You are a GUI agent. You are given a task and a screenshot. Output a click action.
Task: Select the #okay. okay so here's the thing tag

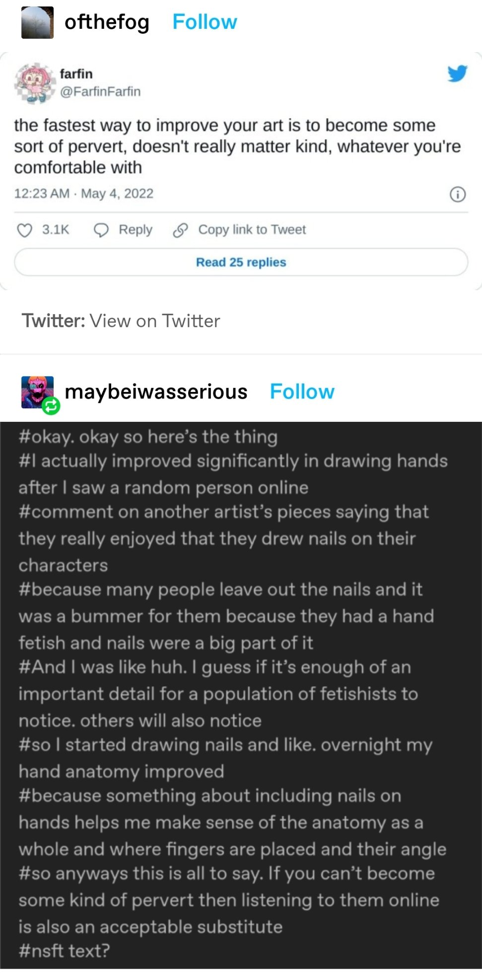[148, 437]
